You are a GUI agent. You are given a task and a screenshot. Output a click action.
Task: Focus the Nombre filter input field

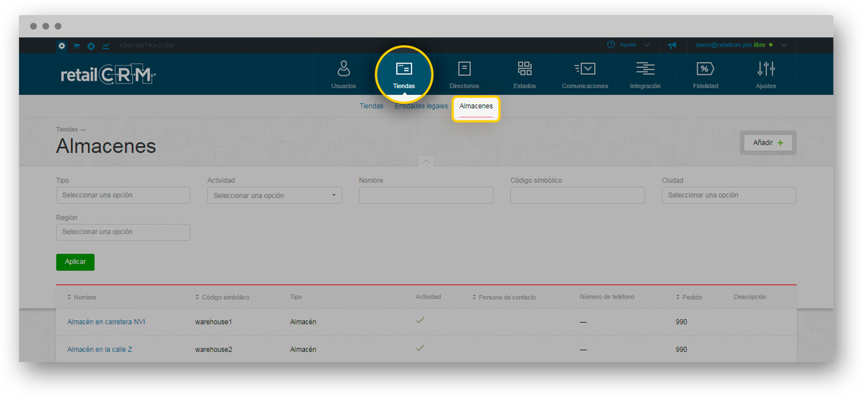click(x=426, y=195)
